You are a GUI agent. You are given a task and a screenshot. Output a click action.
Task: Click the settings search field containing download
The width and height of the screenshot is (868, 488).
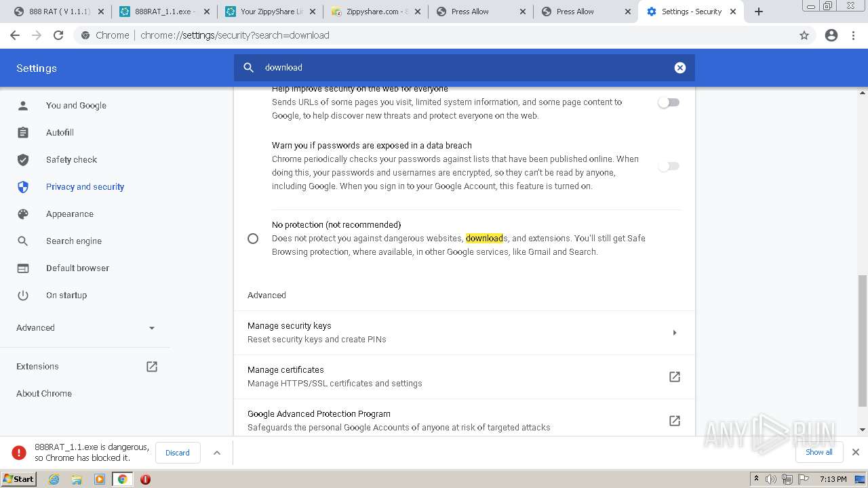465,68
